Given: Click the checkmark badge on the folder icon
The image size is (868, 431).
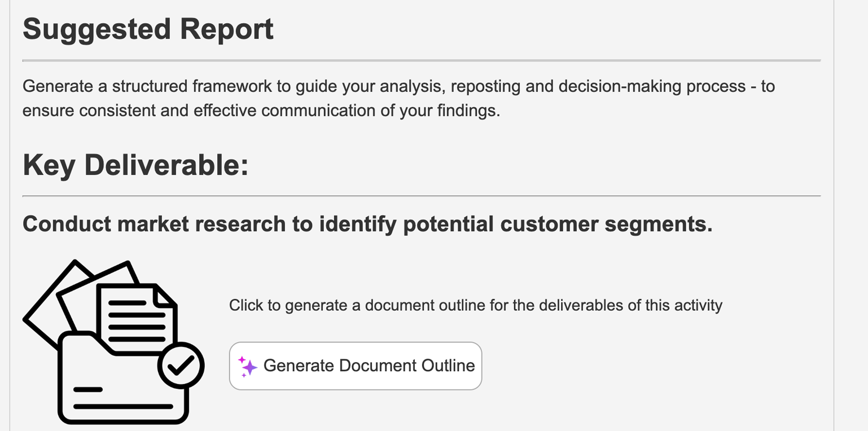Looking at the screenshot, I should [x=181, y=366].
